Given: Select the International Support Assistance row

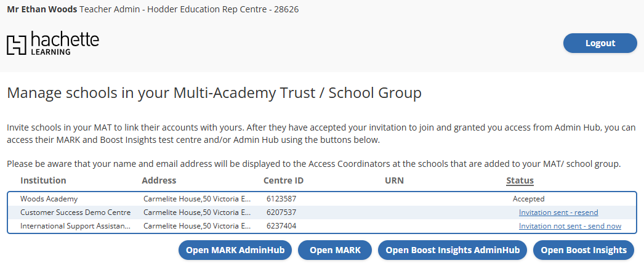Looking at the screenshot, I should tap(76, 226).
